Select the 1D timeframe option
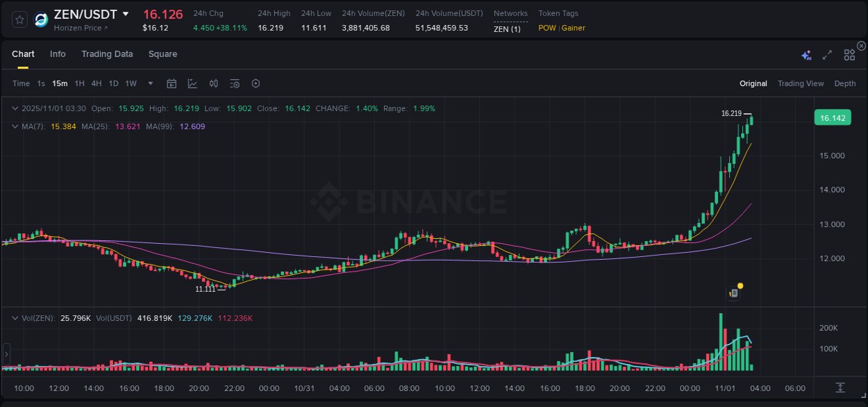The height and width of the screenshot is (407, 868). (x=113, y=83)
